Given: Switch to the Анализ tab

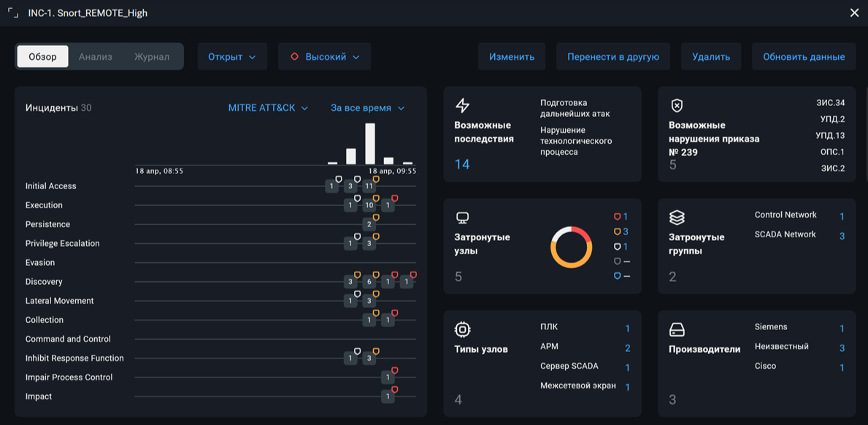Looking at the screenshot, I should (x=95, y=56).
